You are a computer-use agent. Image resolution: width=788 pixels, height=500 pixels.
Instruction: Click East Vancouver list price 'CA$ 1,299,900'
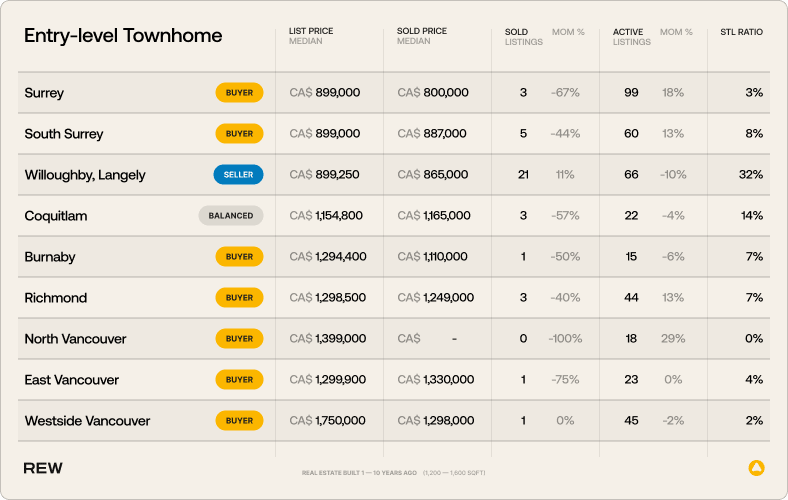tap(327, 379)
